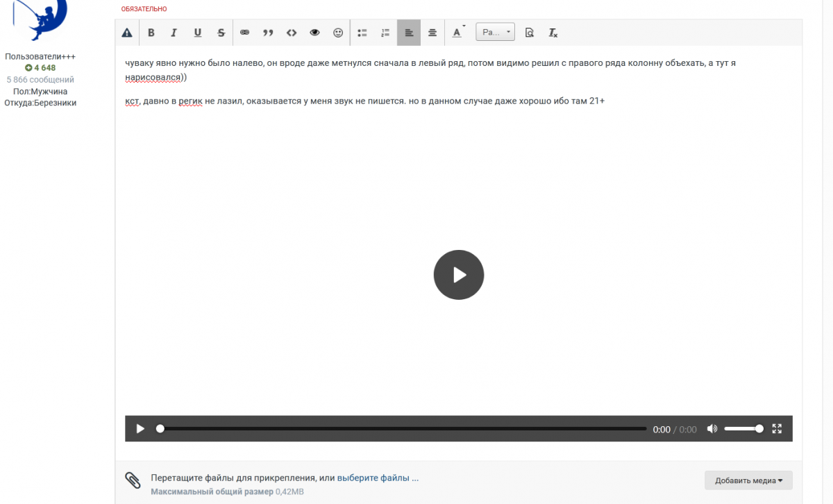The image size is (833, 504).
Task: Open the Добавить медиа dropdown
Action: coord(748,480)
